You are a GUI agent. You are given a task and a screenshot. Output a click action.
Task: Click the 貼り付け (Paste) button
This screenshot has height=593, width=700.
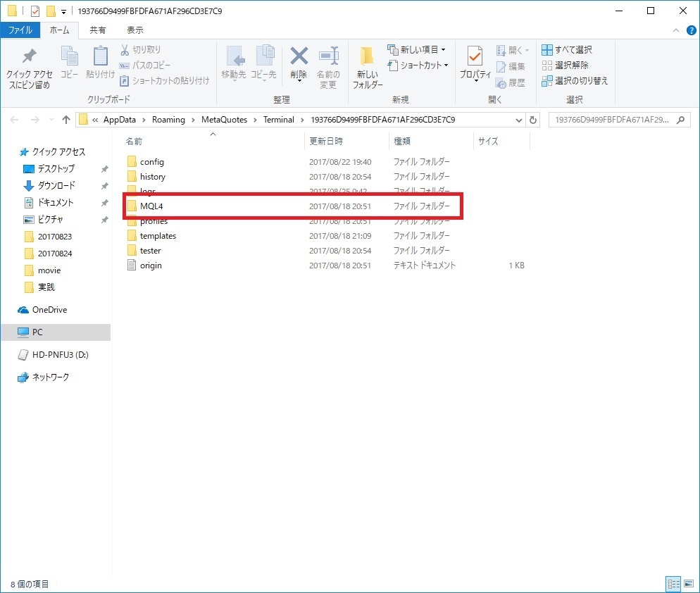tap(99, 65)
